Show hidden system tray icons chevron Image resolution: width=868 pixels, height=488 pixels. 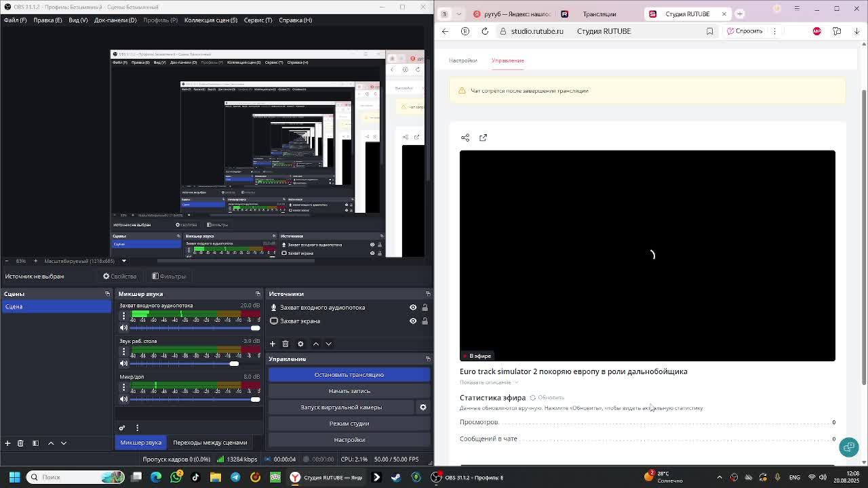coord(719,477)
